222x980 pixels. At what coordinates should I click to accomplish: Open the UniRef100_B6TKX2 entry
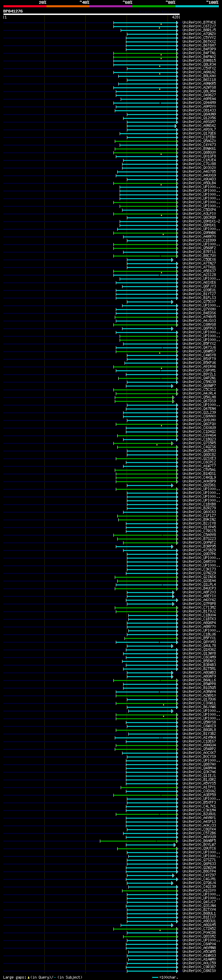point(199,41)
